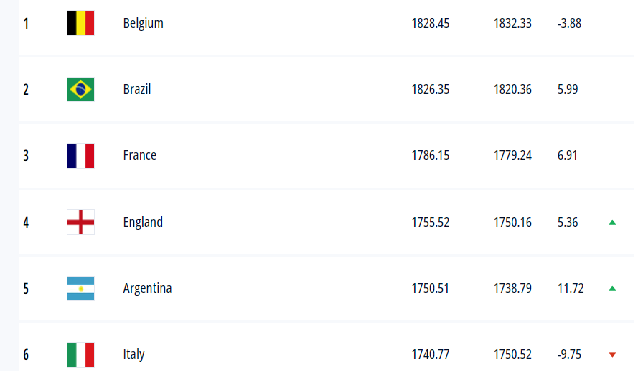634x371 pixels.
Task: Click Italy's red down arrow indicator
Action: point(612,355)
